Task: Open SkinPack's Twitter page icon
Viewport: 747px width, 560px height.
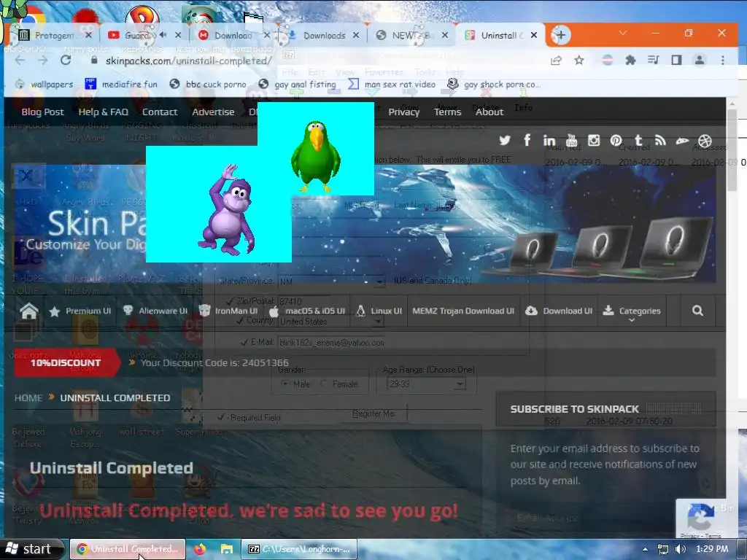Action: tap(505, 141)
